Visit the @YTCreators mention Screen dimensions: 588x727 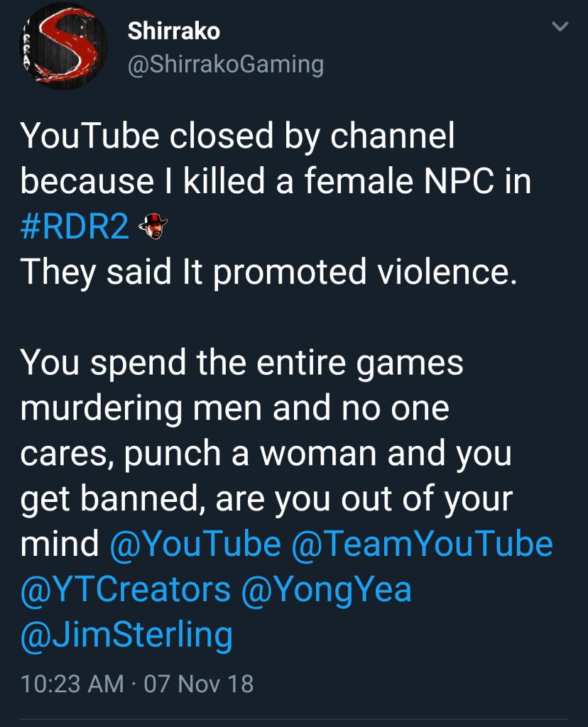pyautogui.click(x=125, y=589)
